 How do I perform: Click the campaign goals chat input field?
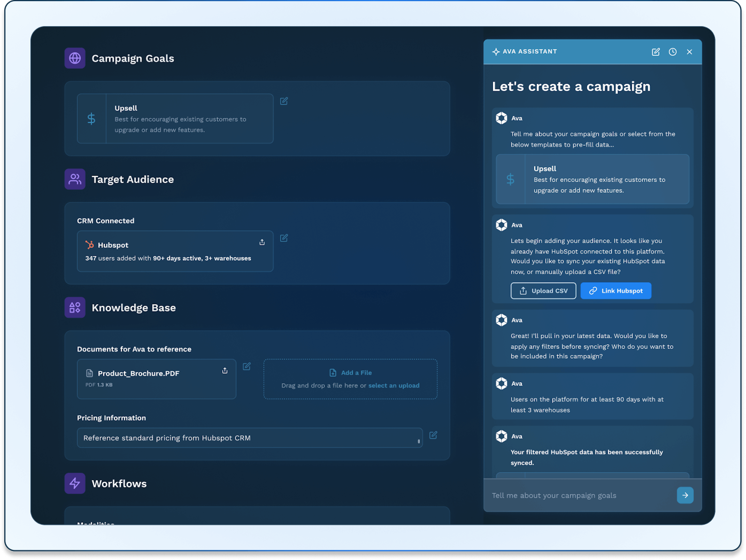click(573, 495)
